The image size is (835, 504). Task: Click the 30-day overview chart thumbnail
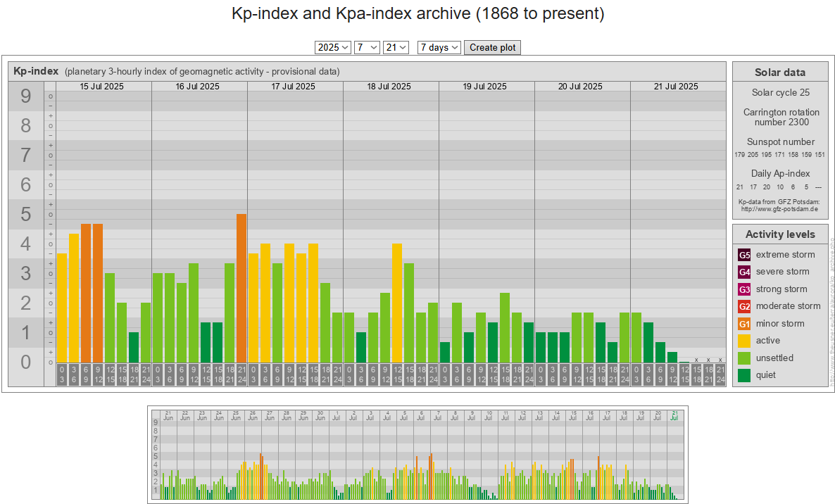tap(417, 454)
